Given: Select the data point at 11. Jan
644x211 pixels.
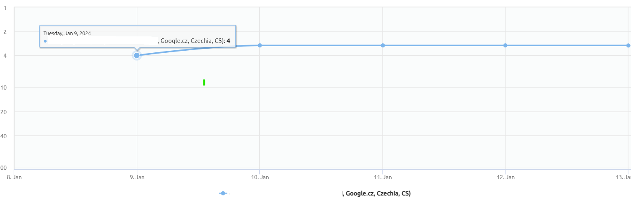Looking at the screenshot, I should pyautogui.click(x=383, y=45).
